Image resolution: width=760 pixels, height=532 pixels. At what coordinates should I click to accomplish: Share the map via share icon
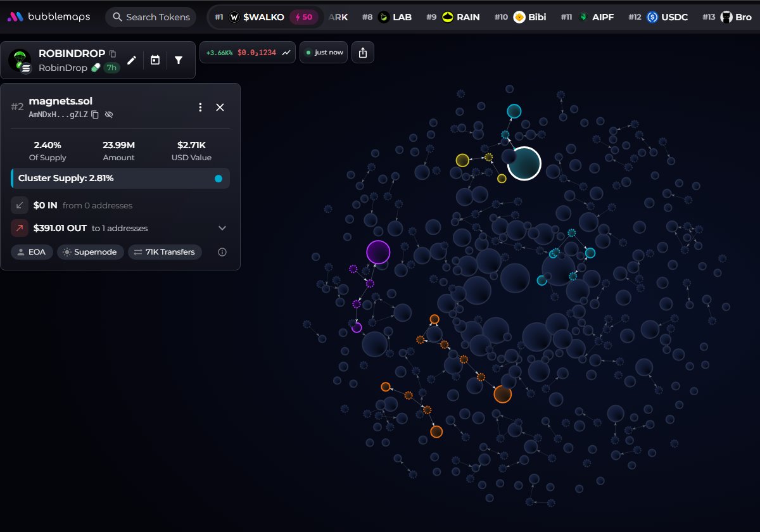pos(363,53)
